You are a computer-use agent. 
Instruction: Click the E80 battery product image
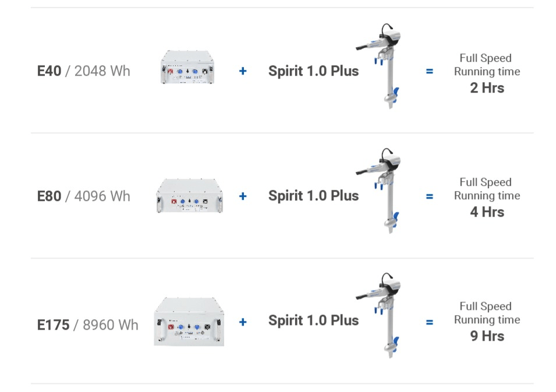[x=190, y=196]
